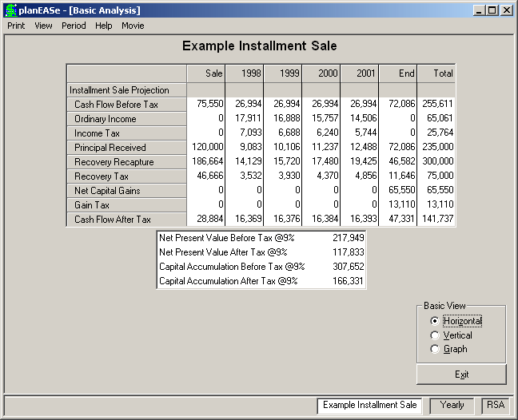
Task: Select the Net Present Value After Tax row
Action: (261, 252)
